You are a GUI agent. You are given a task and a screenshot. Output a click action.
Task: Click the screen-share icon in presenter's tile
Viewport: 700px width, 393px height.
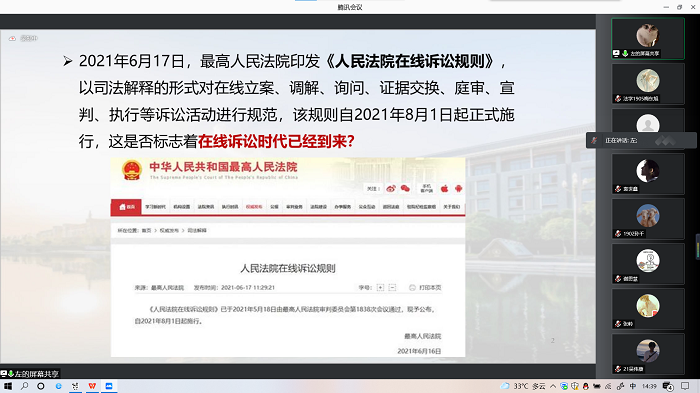click(x=617, y=54)
